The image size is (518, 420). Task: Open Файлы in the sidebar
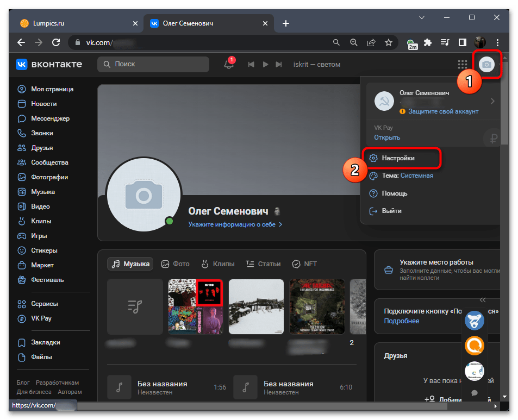coord(35,357)
